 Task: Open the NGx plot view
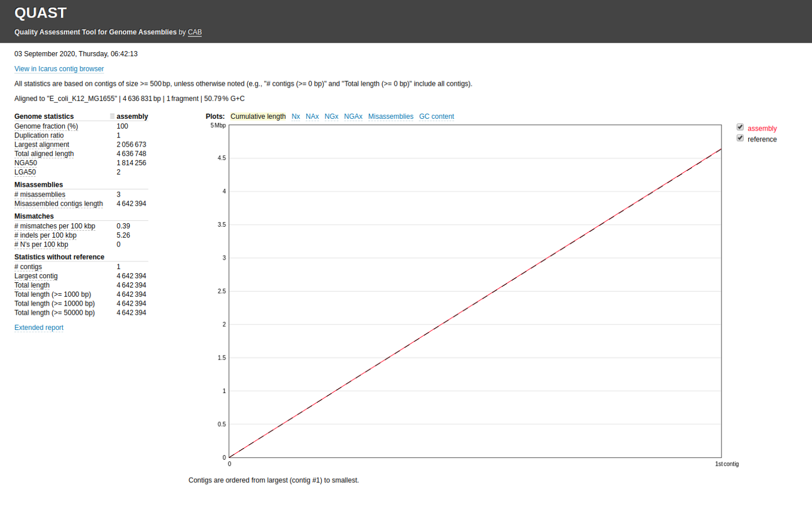(x=331, y=116)
